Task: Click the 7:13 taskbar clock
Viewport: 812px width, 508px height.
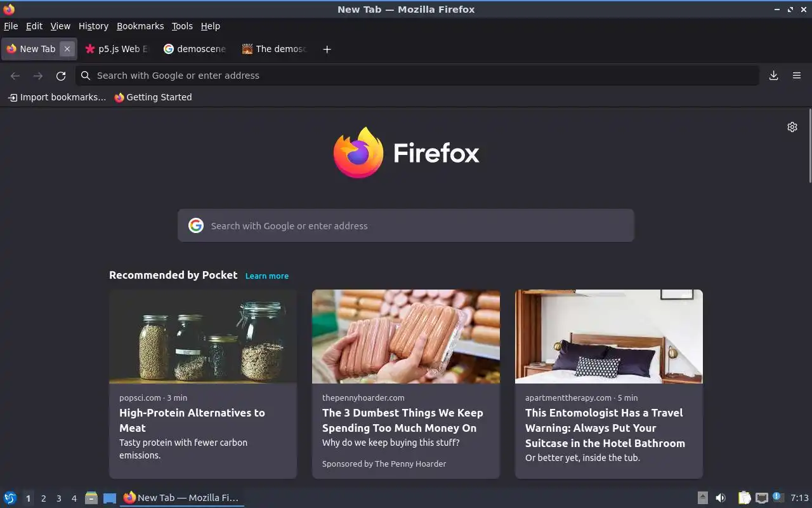Action: coord(800,498)
